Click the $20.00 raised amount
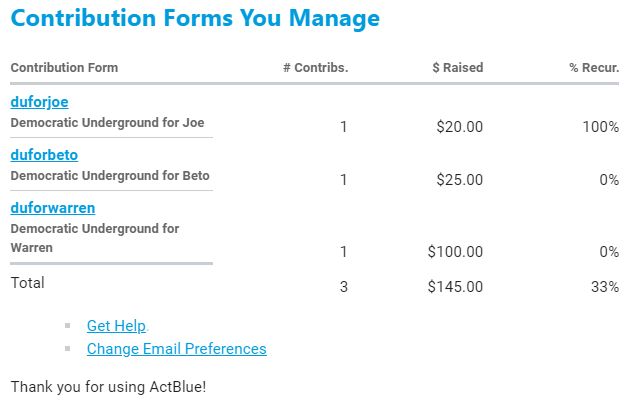This screenshot has height=402, width=625. (460, 127)
